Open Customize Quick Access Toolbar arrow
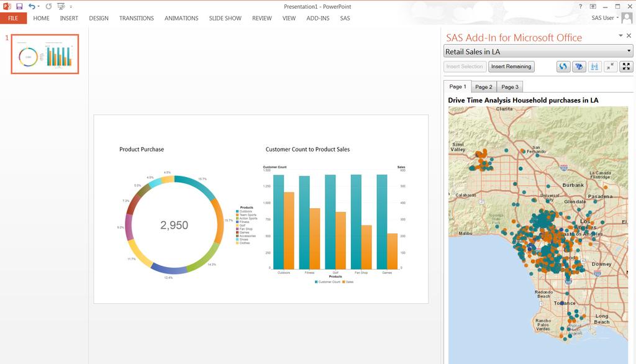636x364 pixels. click(71, 6)
